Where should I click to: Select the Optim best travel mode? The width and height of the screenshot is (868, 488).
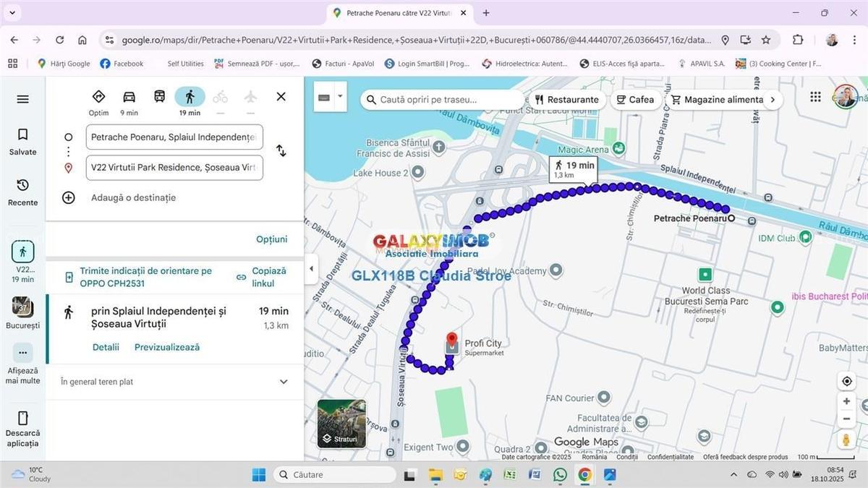click(x=98, y=97)
